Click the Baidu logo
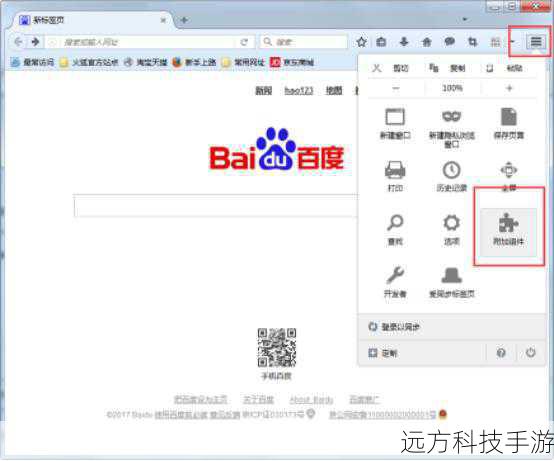Screen dimensions: 554x461 click(276, 150)
